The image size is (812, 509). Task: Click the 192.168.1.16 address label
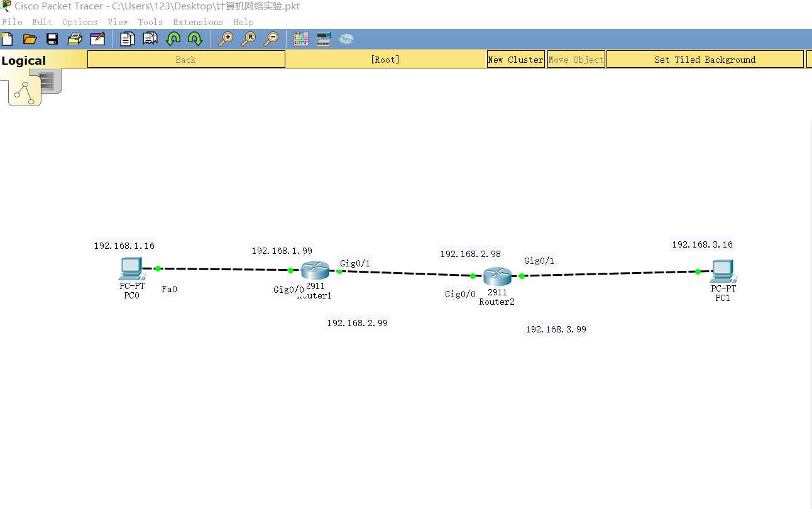click(124, 246)
